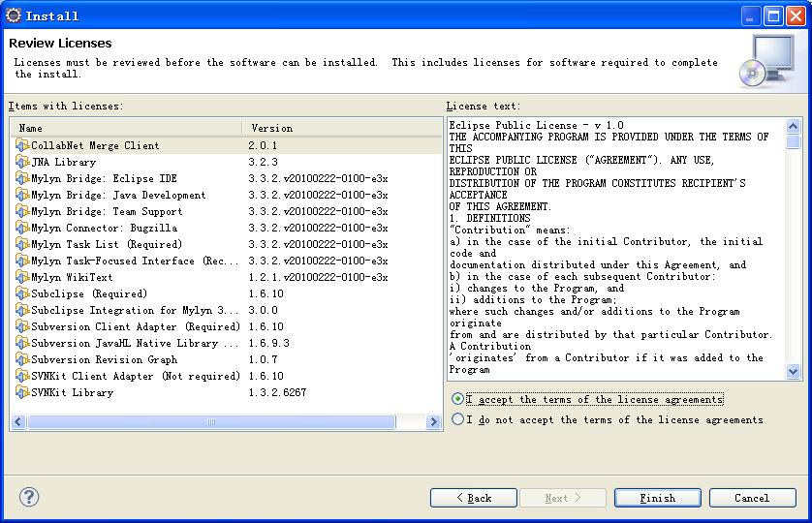Click the license text vertical scrollbar thumb
Image resolution: width=812 pixels, height=523 pixels.
pyautogui.click(x=793, y=141)
